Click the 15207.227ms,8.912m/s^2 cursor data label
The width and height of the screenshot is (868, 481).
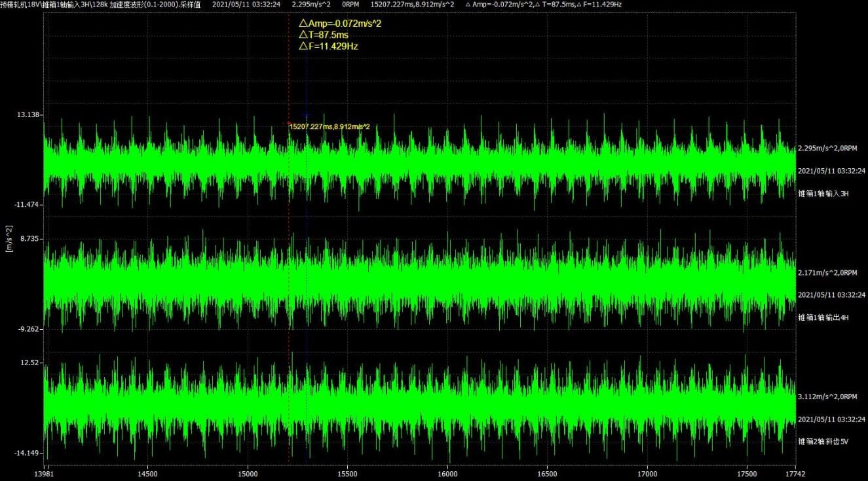point(333,126)
